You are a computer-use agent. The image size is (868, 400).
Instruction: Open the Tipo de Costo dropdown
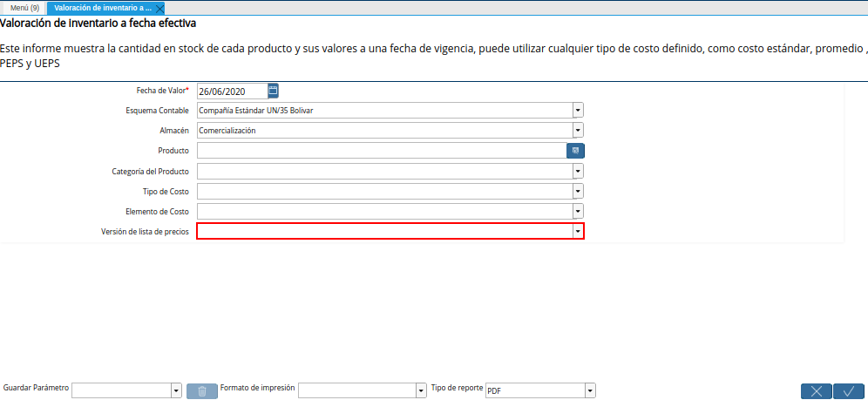point(578,191)
